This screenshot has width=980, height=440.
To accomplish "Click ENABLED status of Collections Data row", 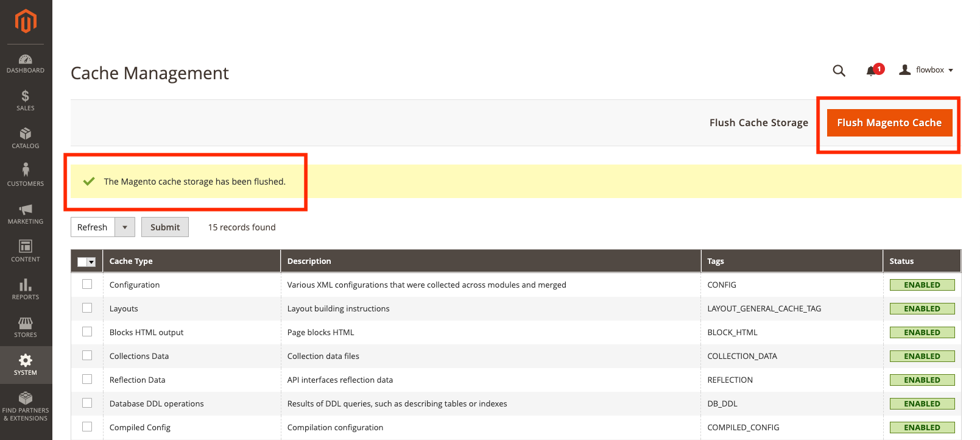I will (922, 356).
